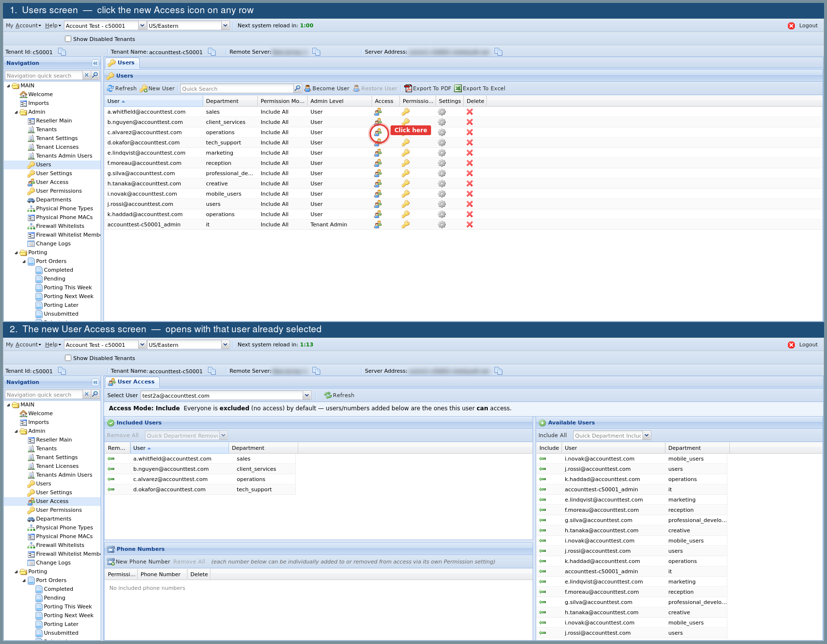Copy Tenant Id icon in Users screen
Screen dimensions: 827x644
pos(62,52)
